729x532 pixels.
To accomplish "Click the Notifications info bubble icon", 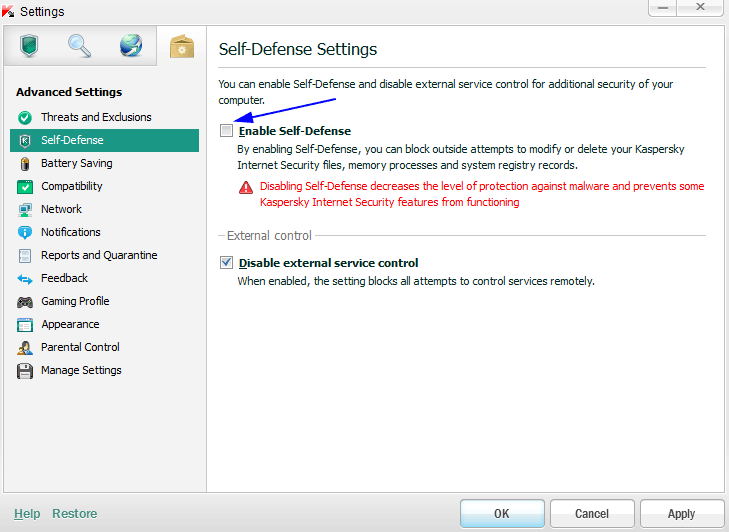I will tap(25, 233).
